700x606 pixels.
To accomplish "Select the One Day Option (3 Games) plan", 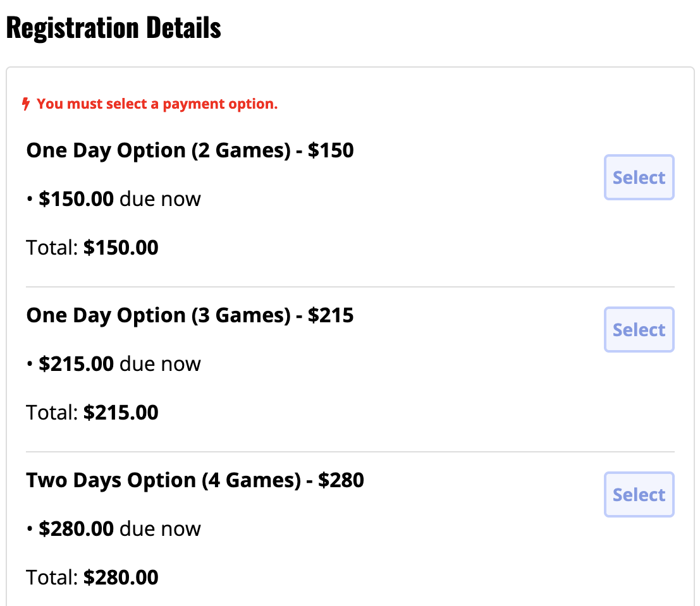I will [639, 330].
